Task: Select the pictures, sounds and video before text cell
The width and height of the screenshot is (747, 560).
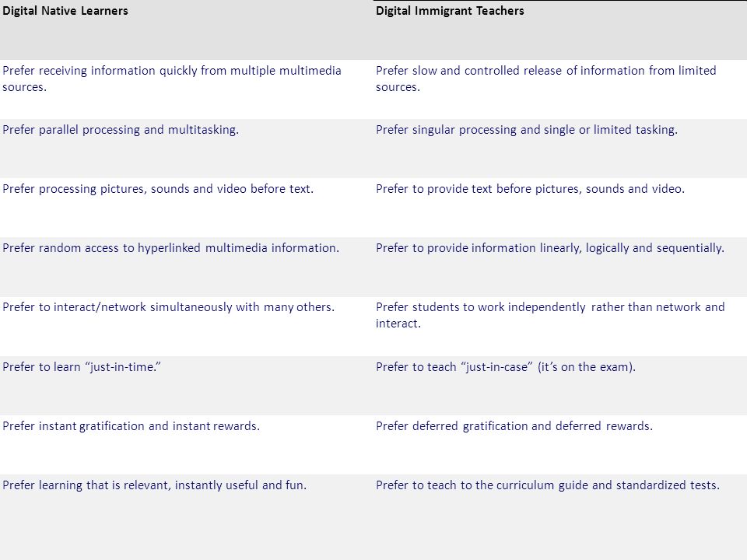Action: point(186,208)
